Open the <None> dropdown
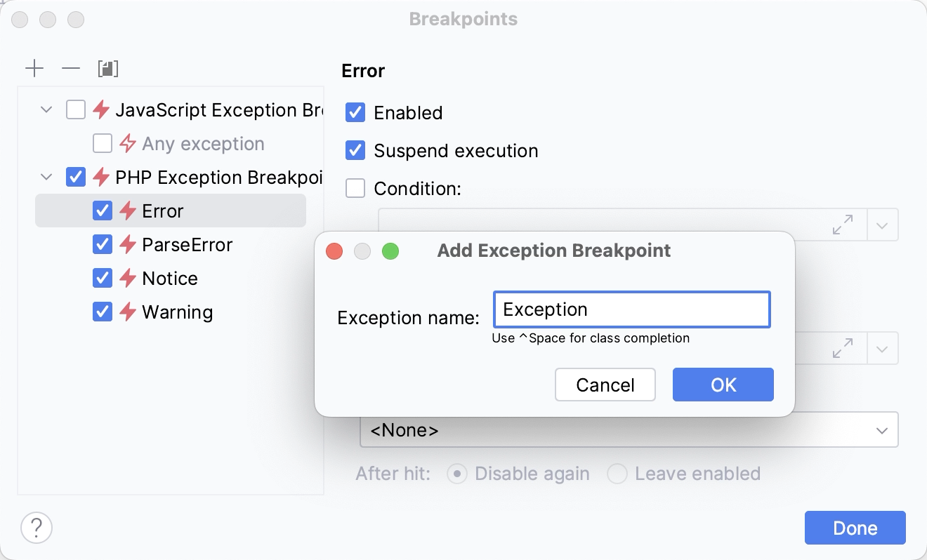This screenshot has width=927, height=560. [629, 429]
